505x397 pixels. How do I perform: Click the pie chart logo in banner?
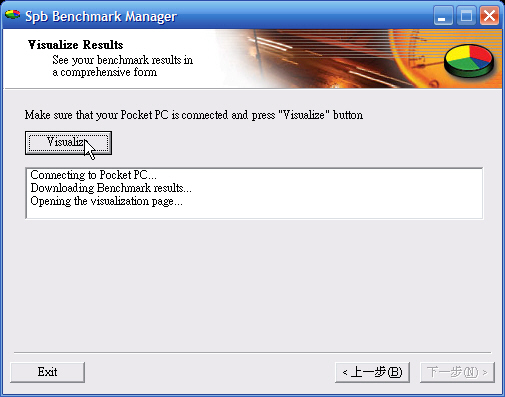tap(469, 61)
